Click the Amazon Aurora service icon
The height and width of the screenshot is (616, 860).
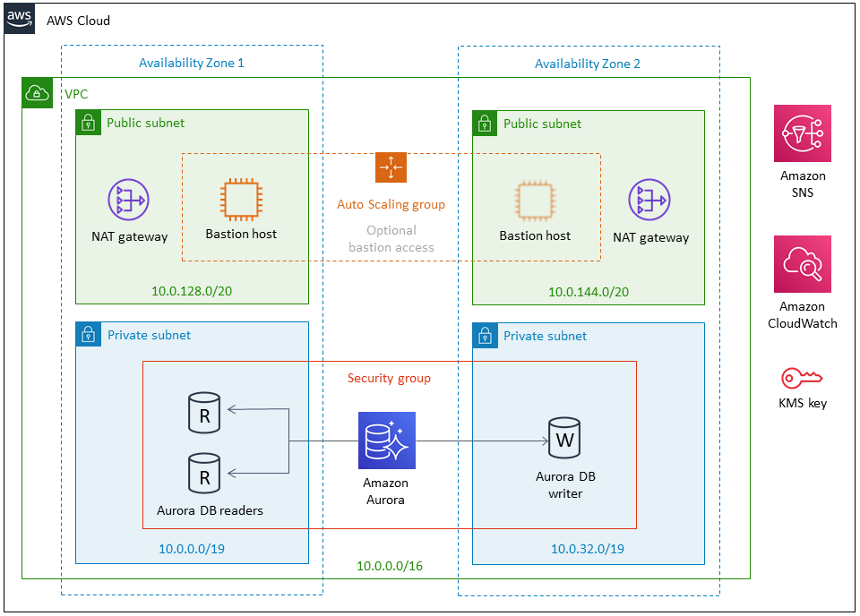point(387,441)
